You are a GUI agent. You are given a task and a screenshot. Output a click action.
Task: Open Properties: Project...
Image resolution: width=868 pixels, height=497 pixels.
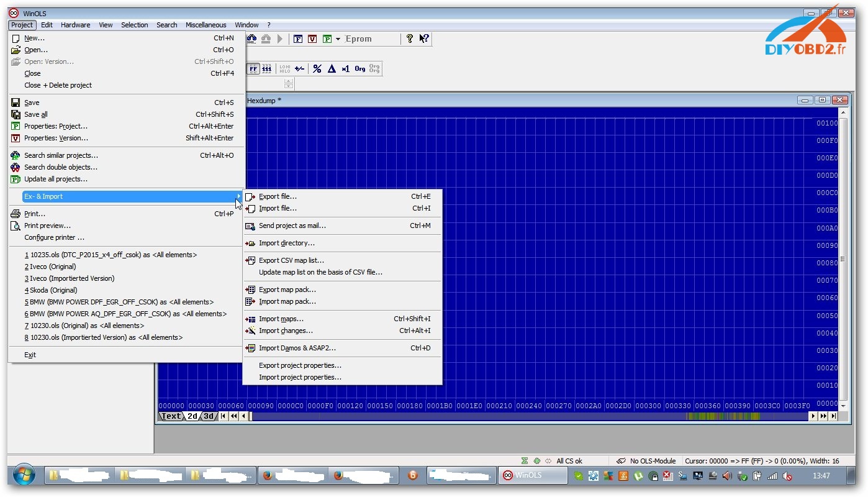[x=125, y=126]
